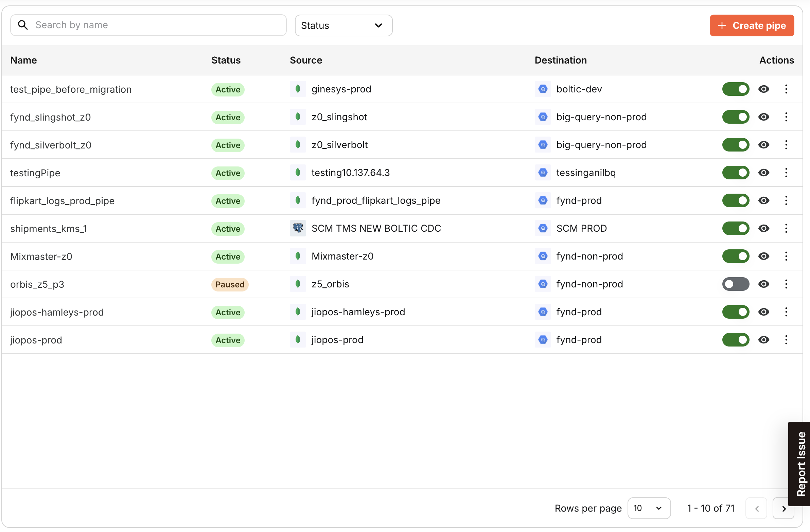Open more options for fynd_silverbolt_z0
Screen dimensions: 810x532
786,145
